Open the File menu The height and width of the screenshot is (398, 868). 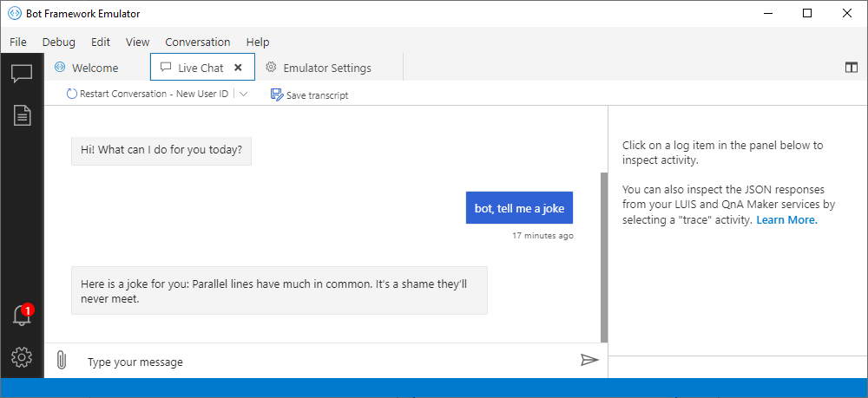coord(18,42)
